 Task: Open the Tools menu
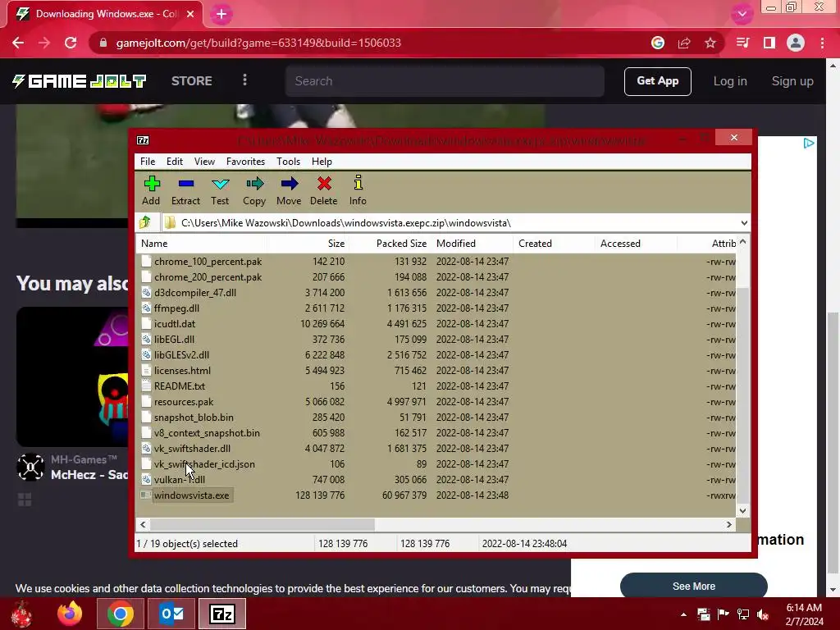[288, 162]
